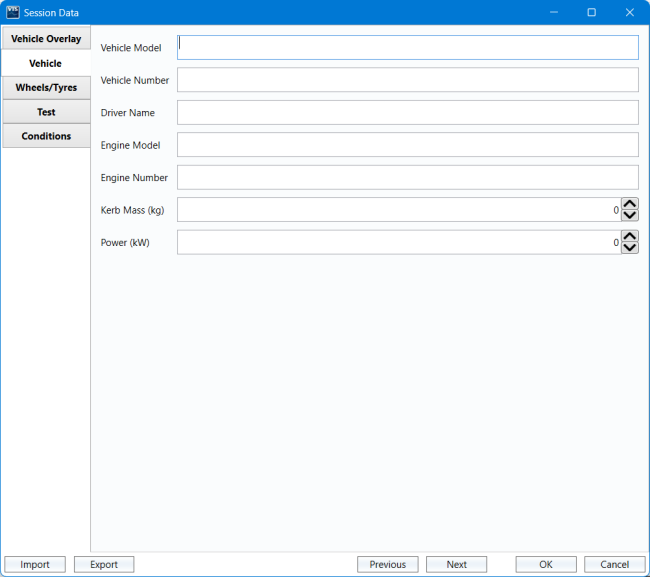Image resolution: width=650 pixels, height=577 pixels.
Task: Click into the Vehicle Model field
Action: click(x=407, y=48)
